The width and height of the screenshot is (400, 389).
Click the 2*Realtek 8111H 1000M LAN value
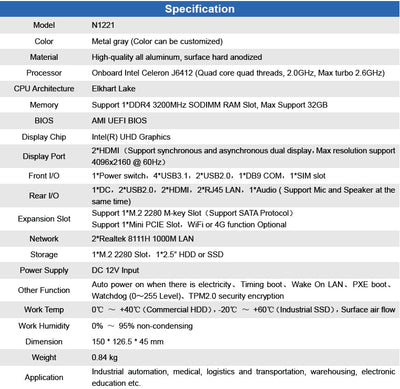143,239
